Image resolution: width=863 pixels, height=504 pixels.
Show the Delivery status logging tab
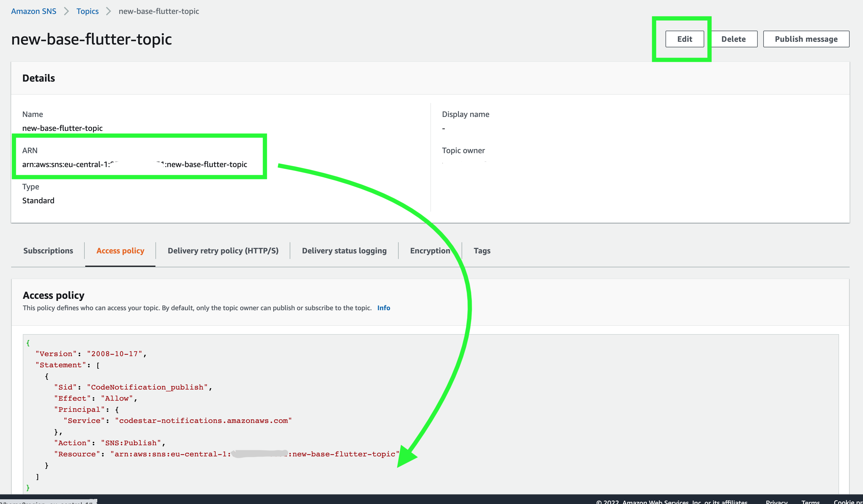tap(344, 251)
